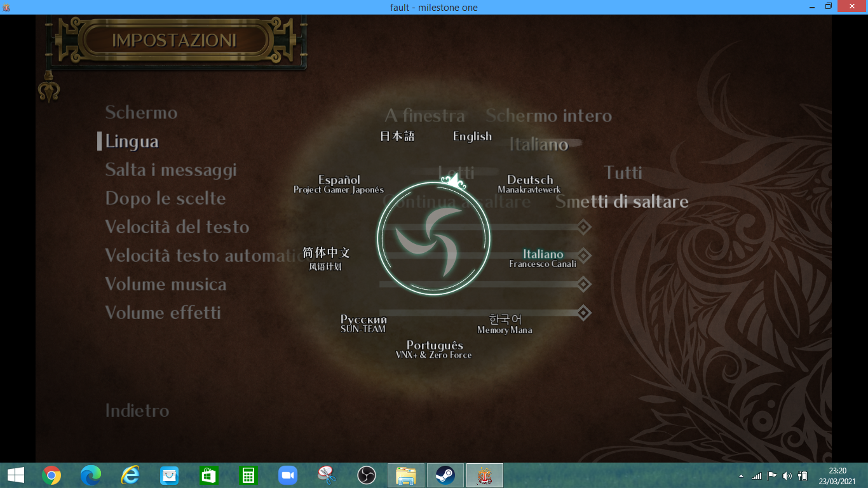Select Русский by SUN-TEAM

[363, 323]
